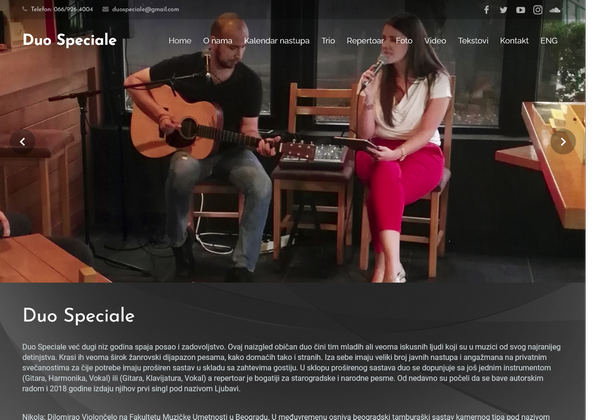
Task: Switch language to ENG
Action: 549,41
